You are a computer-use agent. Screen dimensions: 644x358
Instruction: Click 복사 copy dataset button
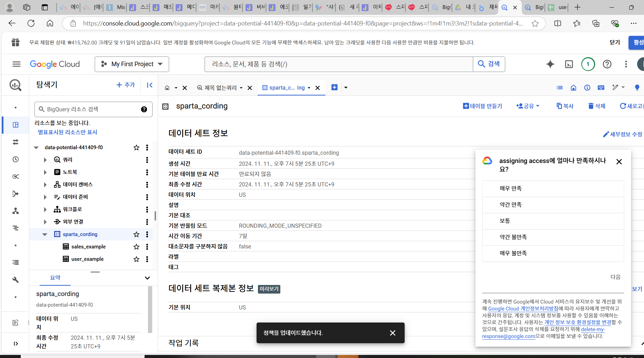click(x=565, y=106)
